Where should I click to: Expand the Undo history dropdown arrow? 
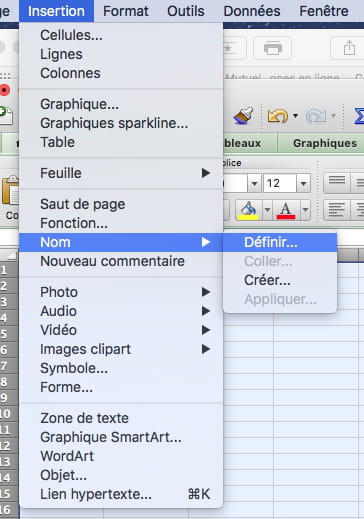pyautogui.click(x=295, y=116)
